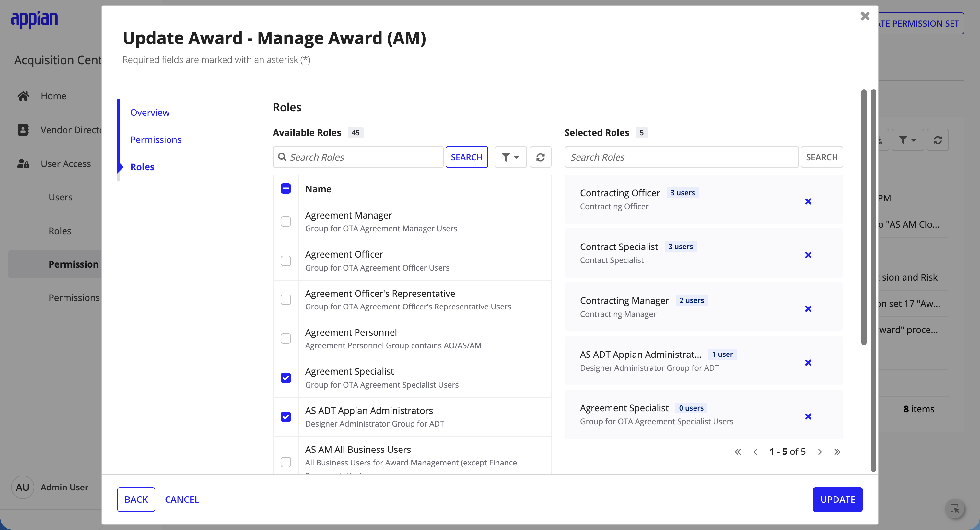Remove AS ADT Appian Administrators selected role

pos(808,363)
